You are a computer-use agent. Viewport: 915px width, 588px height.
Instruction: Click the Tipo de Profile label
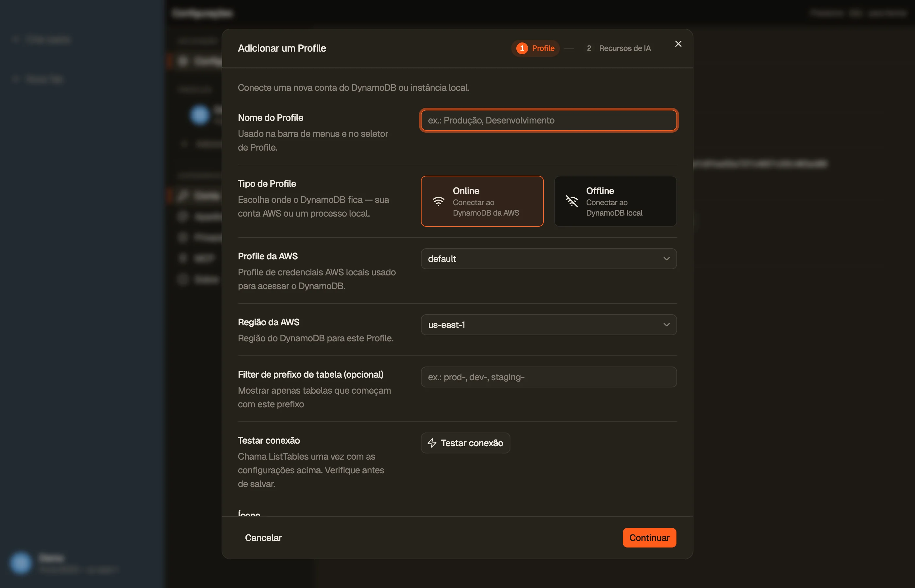pos(267,184)
